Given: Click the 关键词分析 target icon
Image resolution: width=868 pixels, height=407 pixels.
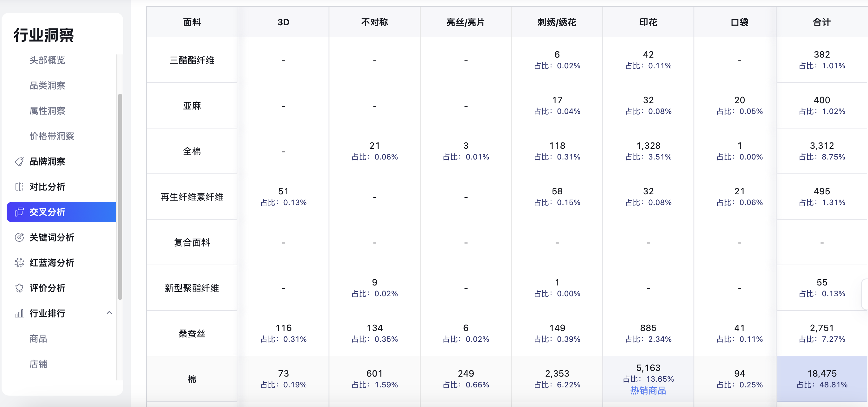Looking at the screenshot, I should pos(19,237).
